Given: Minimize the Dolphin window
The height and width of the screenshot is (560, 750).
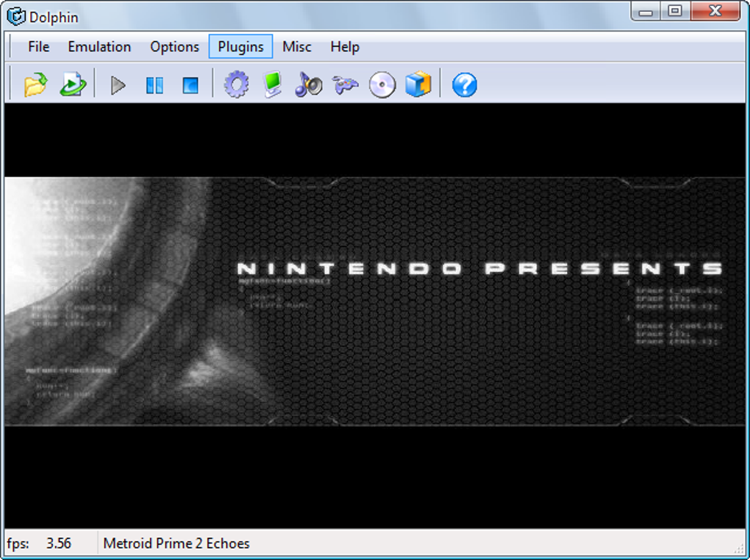Looking at the screenshot, I should 646,12.
